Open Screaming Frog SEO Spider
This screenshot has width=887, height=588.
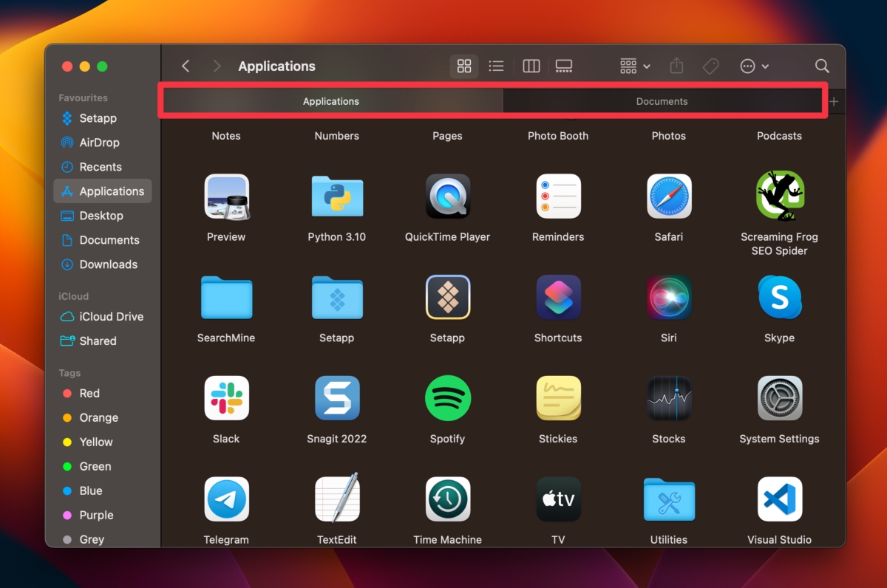(779, 196)
